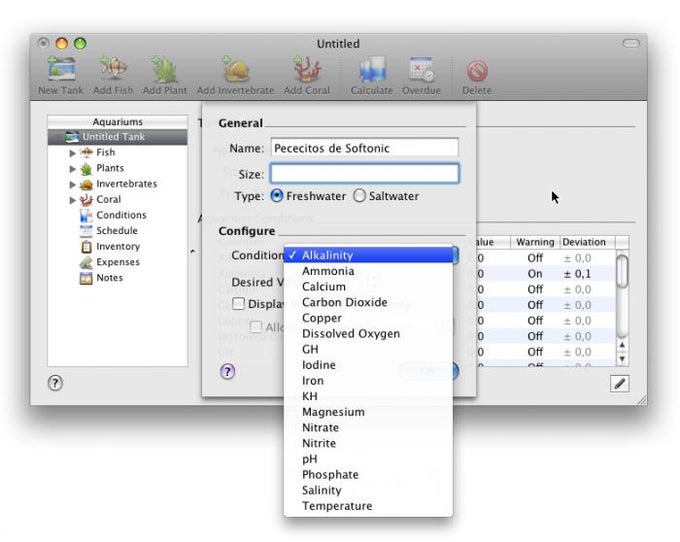
Task: Click the Schedule calendar icon in sidebar
Action: coord(86,231)
